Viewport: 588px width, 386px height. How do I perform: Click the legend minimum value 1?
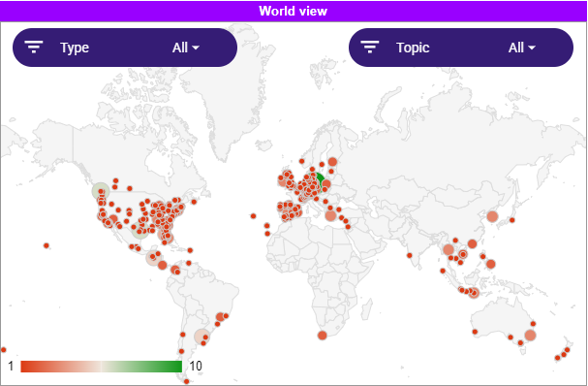point(11,366)
